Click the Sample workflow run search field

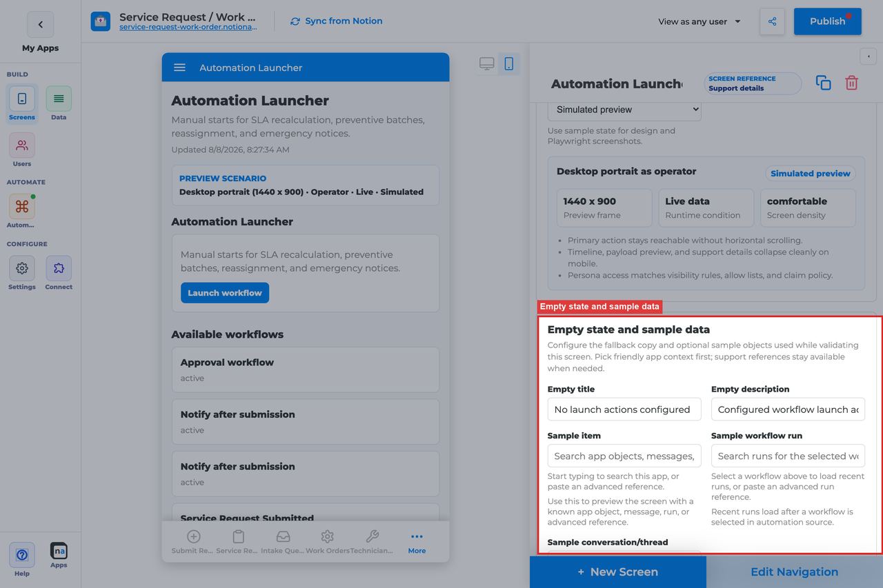pos(788,456)
